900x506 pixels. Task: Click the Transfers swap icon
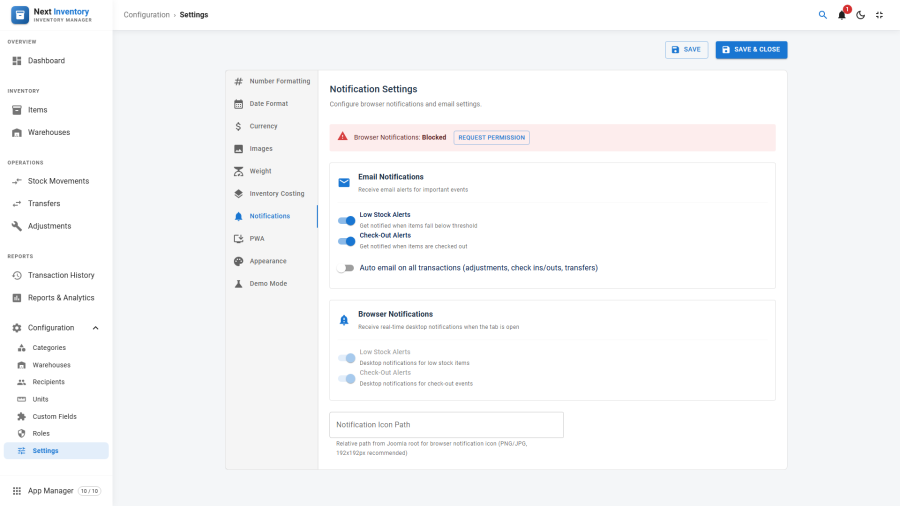point(17,204)
